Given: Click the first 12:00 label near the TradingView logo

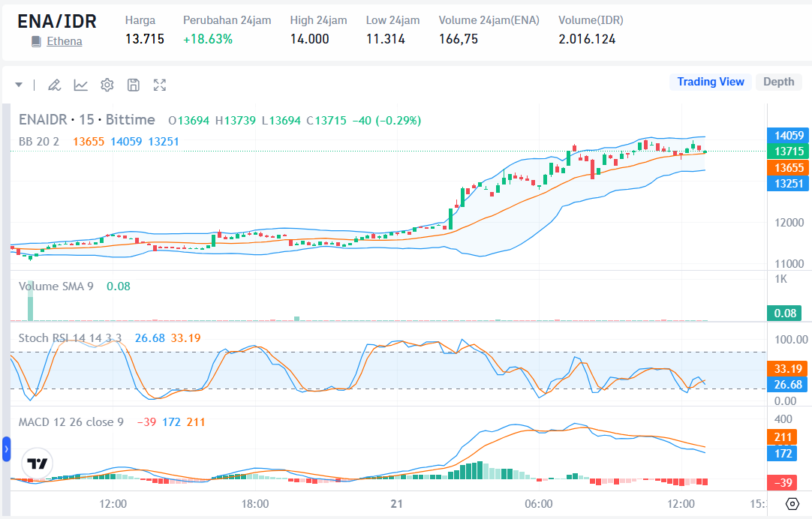Looking at the screenshot, I should click(x=113, y=504).
